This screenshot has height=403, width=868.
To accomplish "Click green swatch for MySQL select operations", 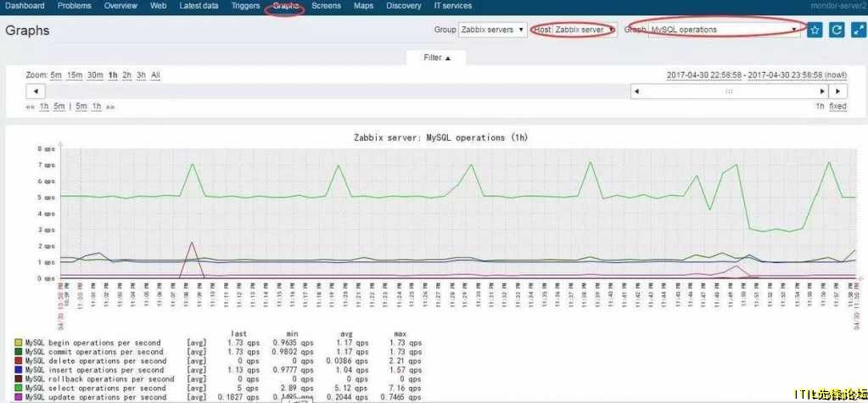I will [x=19, y=388].
